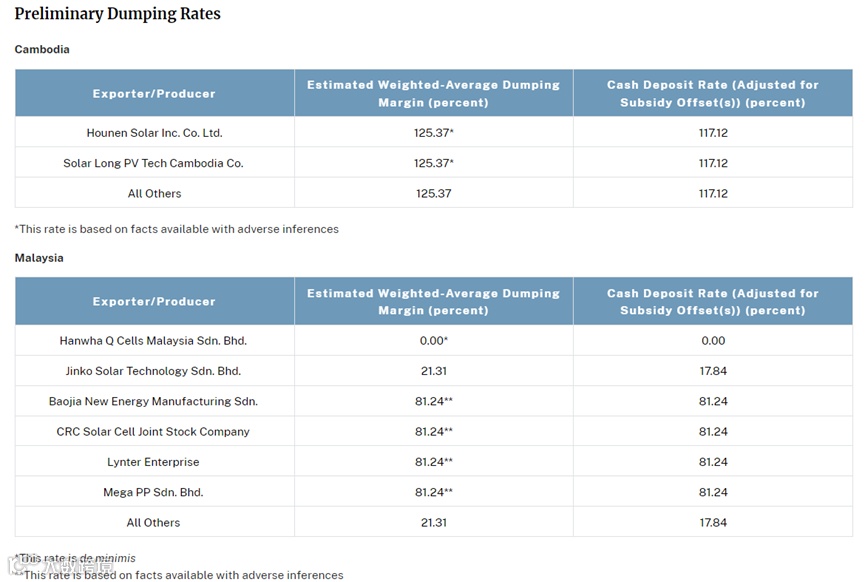The height and width of the screenshot is (582, 865).
Task: Click 'Cash Deposit Rate' header in Malaysia table
Action: pyautogui.click(x=713, y=302)
